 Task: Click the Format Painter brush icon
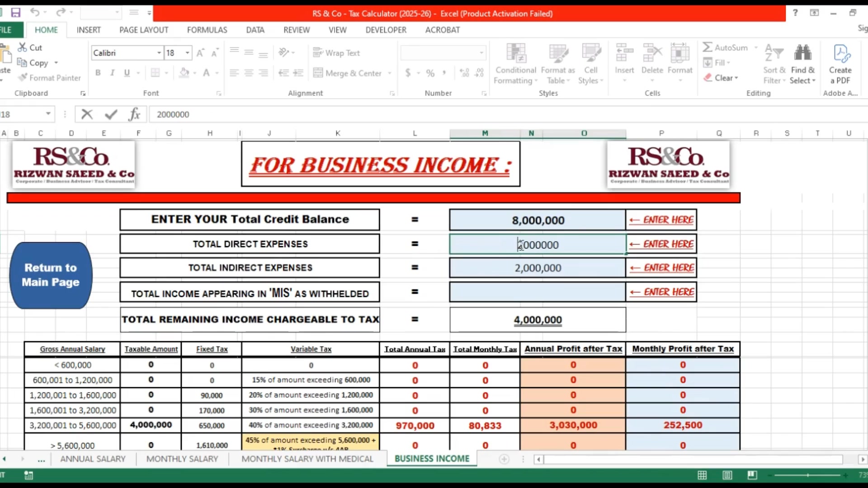[x=23, y=78]
